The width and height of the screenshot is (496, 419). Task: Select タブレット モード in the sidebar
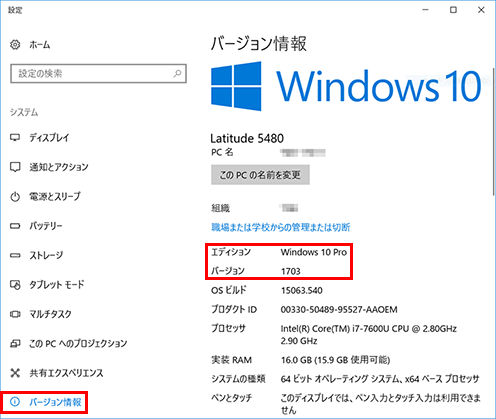[57, 284]
